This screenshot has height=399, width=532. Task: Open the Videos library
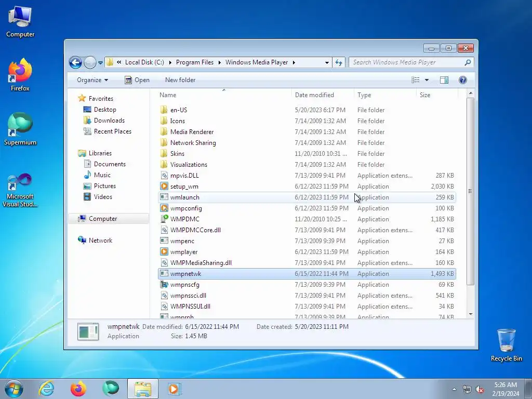(103, 197)
